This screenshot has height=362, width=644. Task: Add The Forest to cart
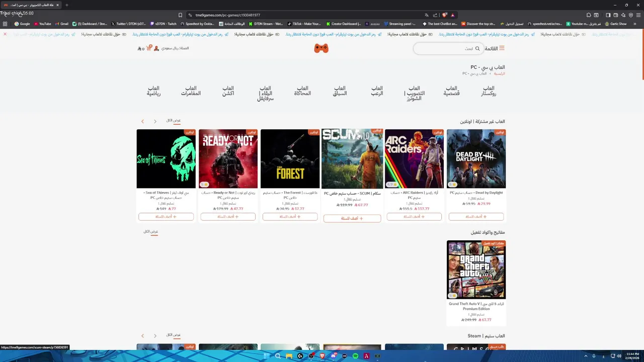(290, 217)
